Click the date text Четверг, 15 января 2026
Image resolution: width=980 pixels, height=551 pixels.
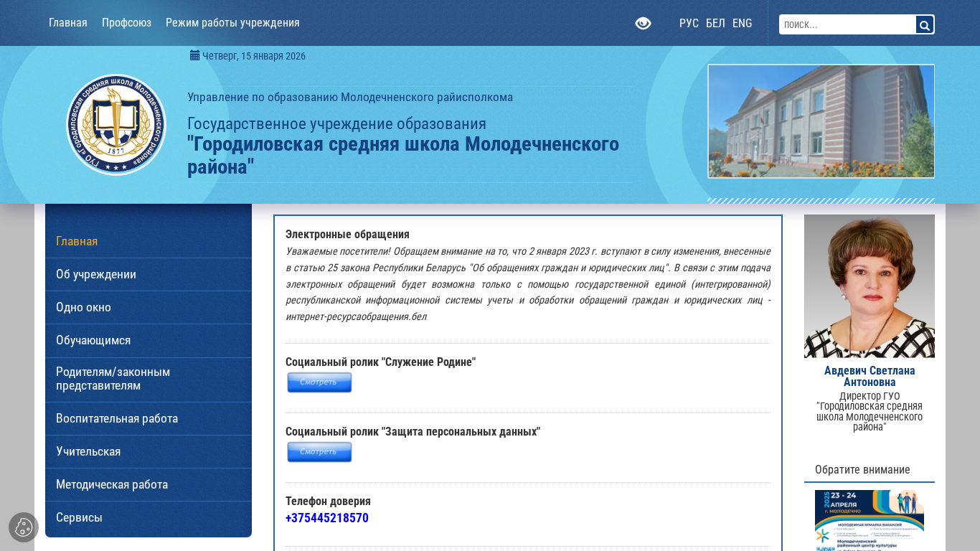[254, 56]
